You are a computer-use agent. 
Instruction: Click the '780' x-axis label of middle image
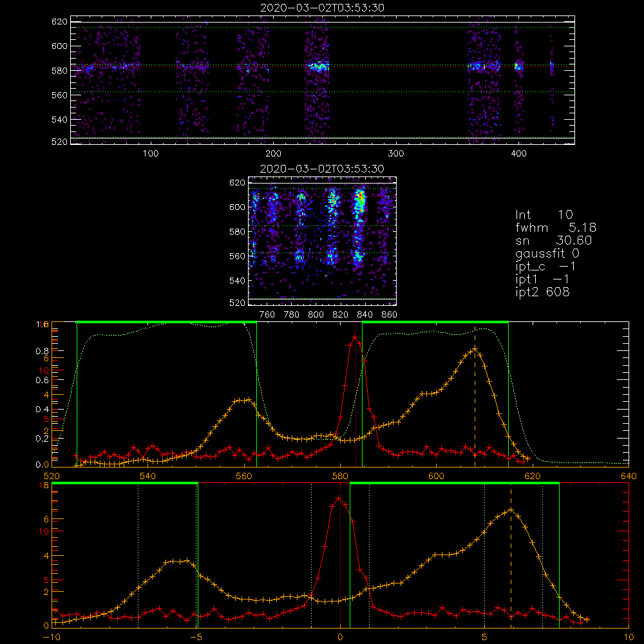point(291,315)
